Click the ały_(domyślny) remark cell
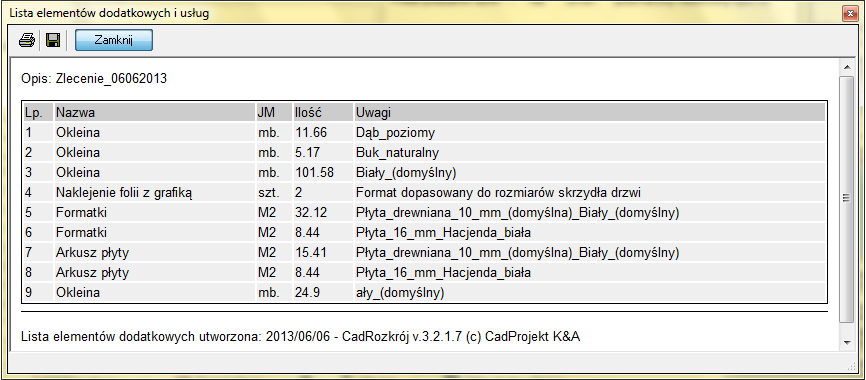866x380 pixels. 590,293
